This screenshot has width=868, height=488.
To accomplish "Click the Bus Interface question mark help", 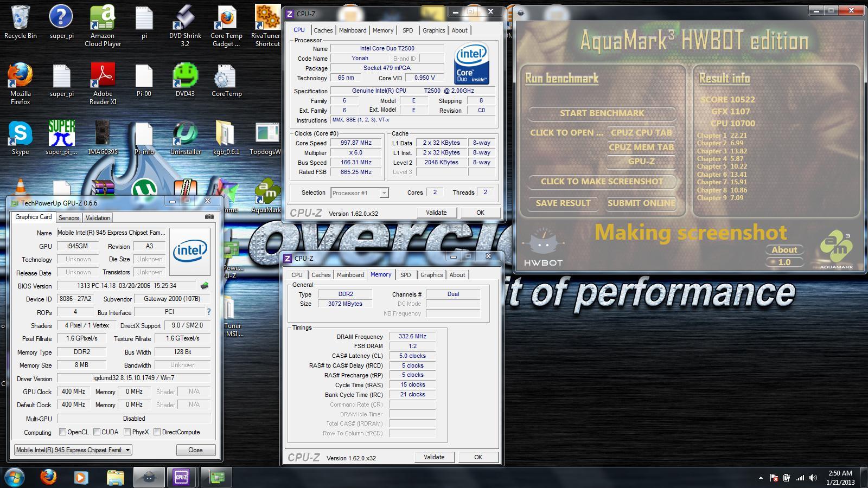I will 208,312.
